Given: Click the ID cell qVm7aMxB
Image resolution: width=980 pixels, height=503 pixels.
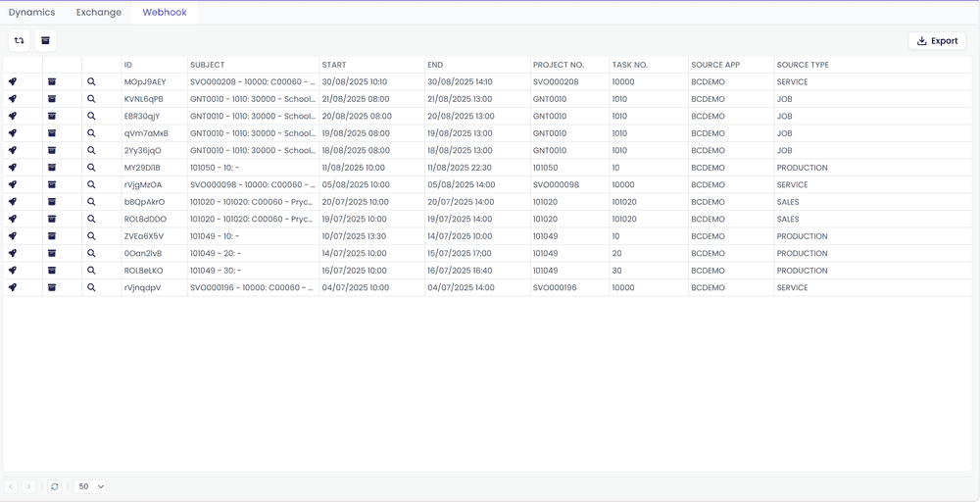Looking at the screenshot, I should pyautogui.click(x=146, y=133).
